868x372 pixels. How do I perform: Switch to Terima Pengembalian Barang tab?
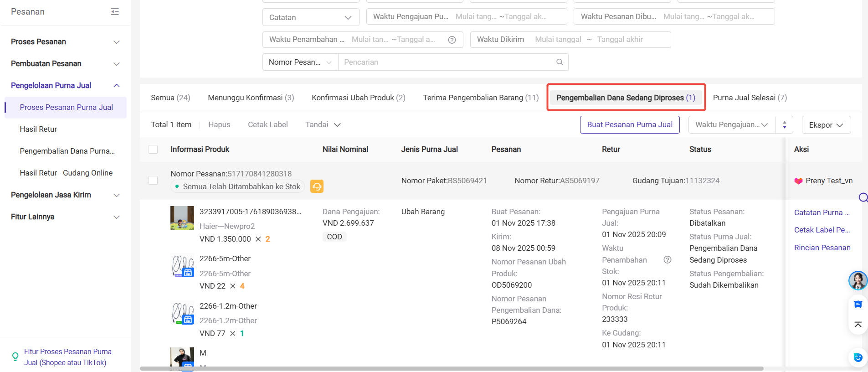(480, 98)
